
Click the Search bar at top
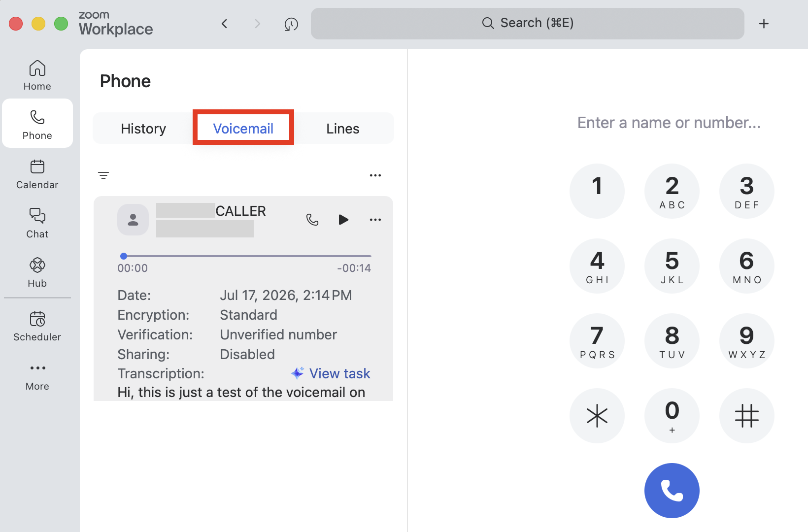click(x=527, y=23)
